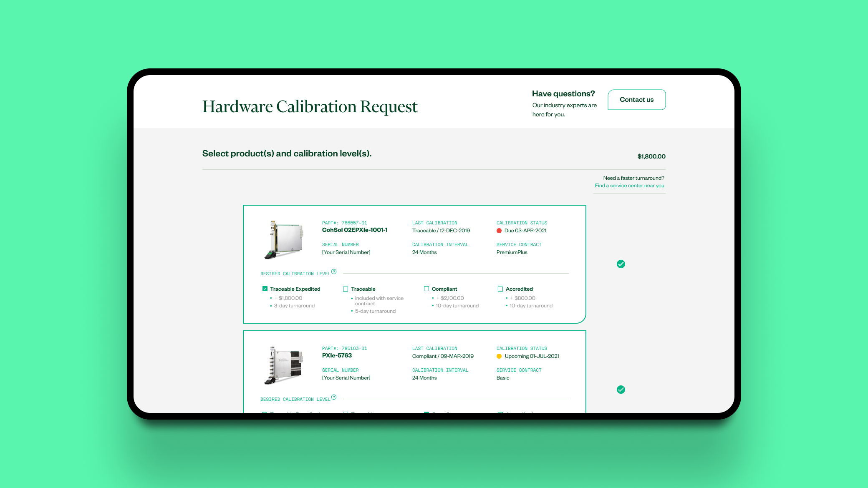
Task: Click green checkmark icon next to CohSol card
Action: click(621, 264)
